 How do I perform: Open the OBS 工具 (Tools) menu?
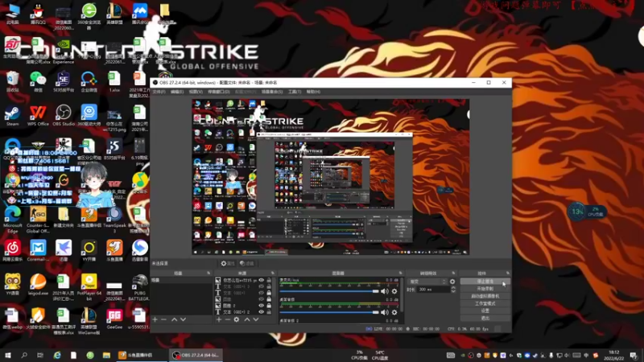pos(295,92)
